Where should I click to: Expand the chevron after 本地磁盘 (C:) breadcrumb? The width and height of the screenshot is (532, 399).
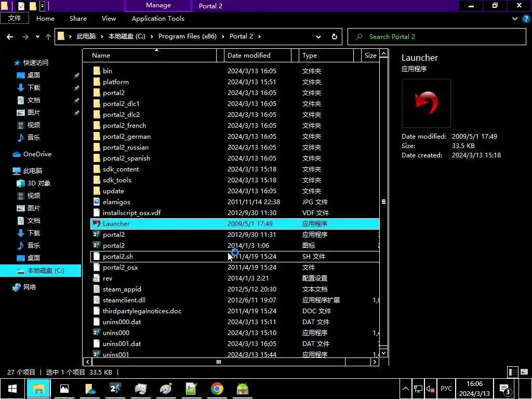(152, 36)
